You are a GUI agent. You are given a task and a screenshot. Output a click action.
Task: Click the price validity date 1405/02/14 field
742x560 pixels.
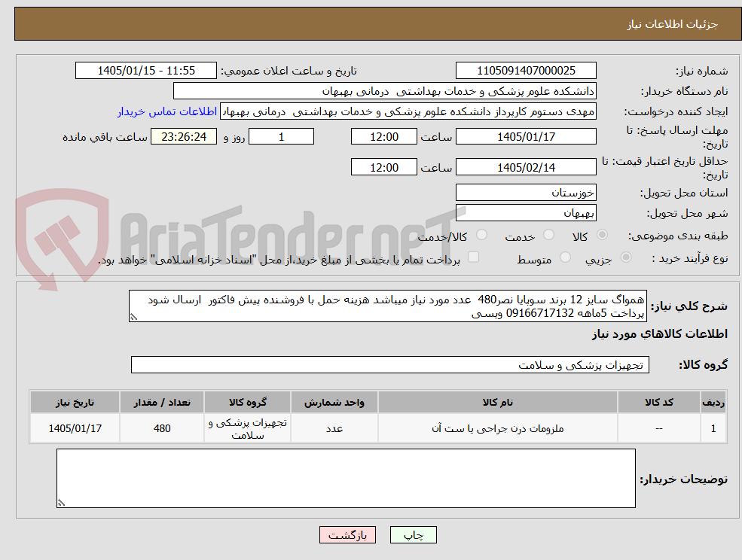(526, 167)
